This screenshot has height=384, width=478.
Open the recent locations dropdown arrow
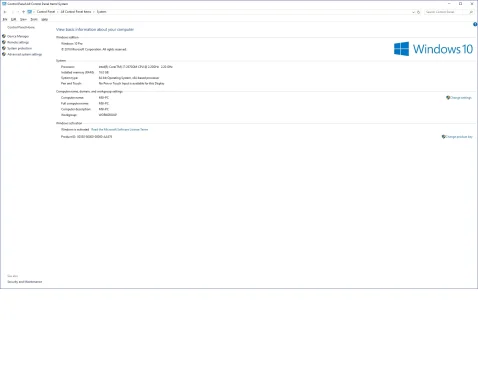18,12
